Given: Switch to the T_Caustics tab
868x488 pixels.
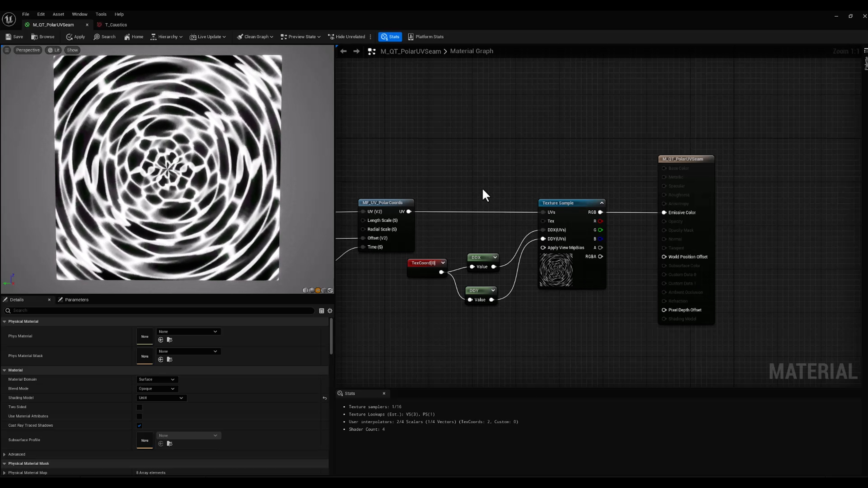Looking at the screenshot, I should point(115,25).
